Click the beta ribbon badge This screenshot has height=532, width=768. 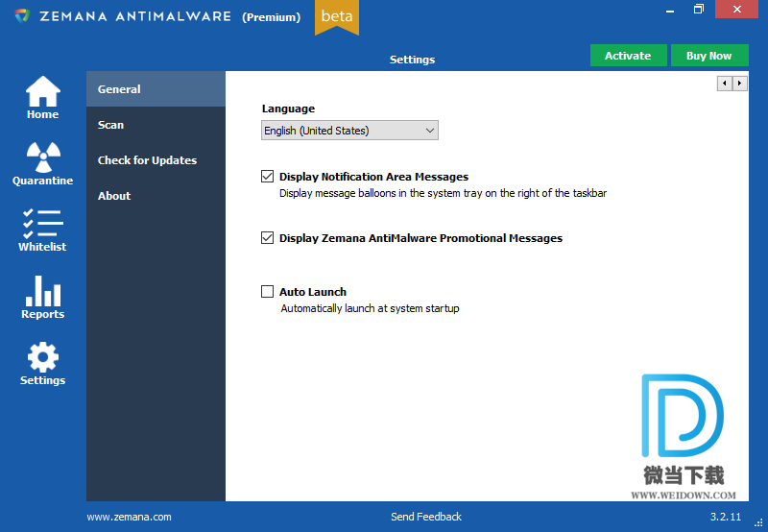pos(337,17)
